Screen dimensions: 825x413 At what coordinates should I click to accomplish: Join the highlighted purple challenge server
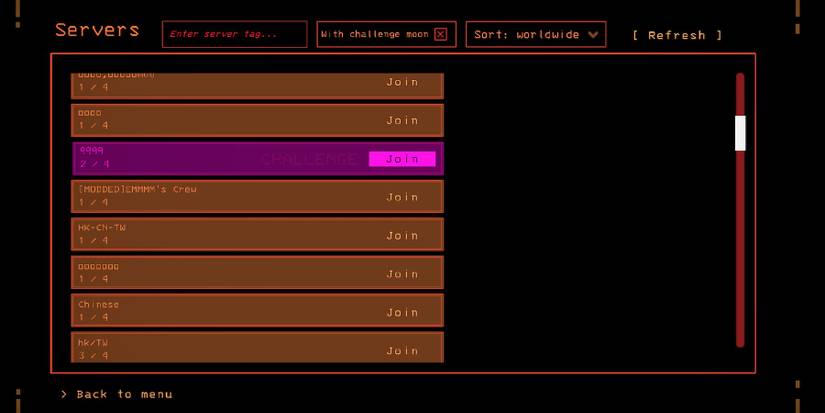click(x=402, y=159)
